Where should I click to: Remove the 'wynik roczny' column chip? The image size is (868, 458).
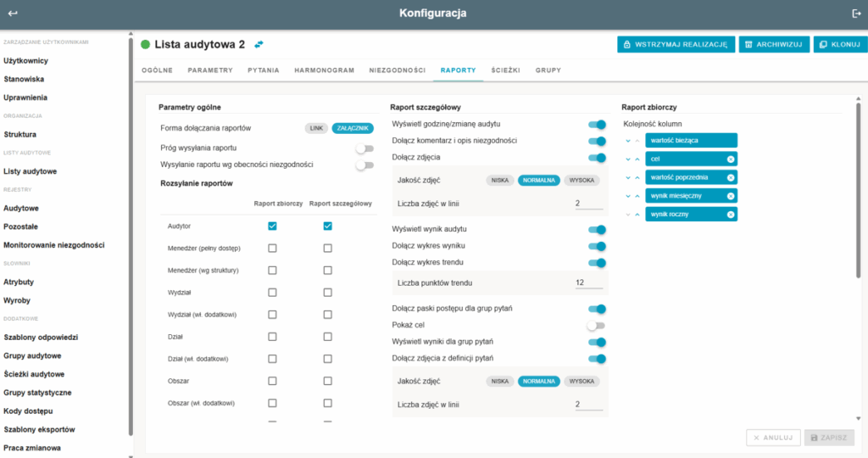(731, 215)
